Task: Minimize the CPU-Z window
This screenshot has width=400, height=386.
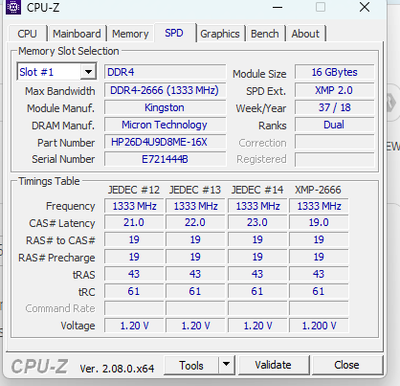Action: pyautogui.click(x=278, y=7)
